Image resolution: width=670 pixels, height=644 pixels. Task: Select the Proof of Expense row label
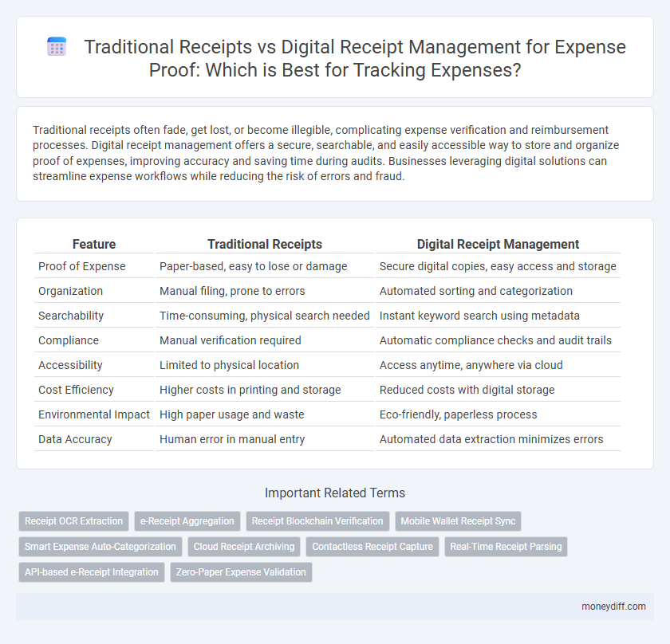(x=81, y=266)
